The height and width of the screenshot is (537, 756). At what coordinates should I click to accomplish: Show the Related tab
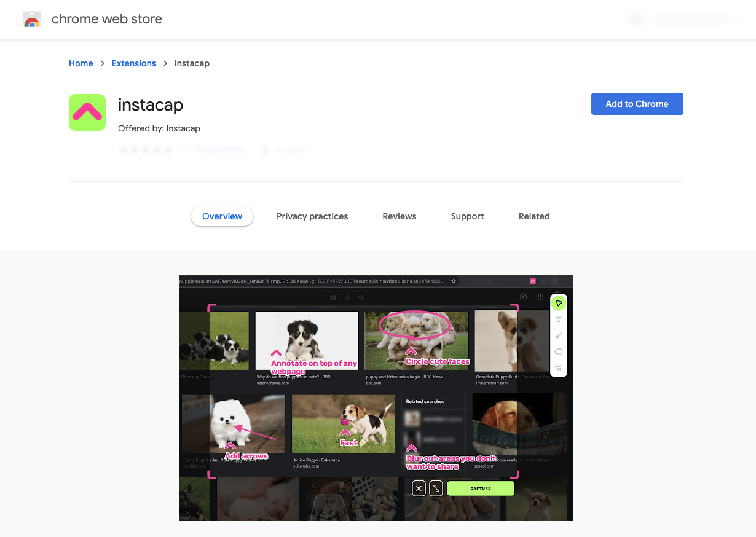pos(534,216)
